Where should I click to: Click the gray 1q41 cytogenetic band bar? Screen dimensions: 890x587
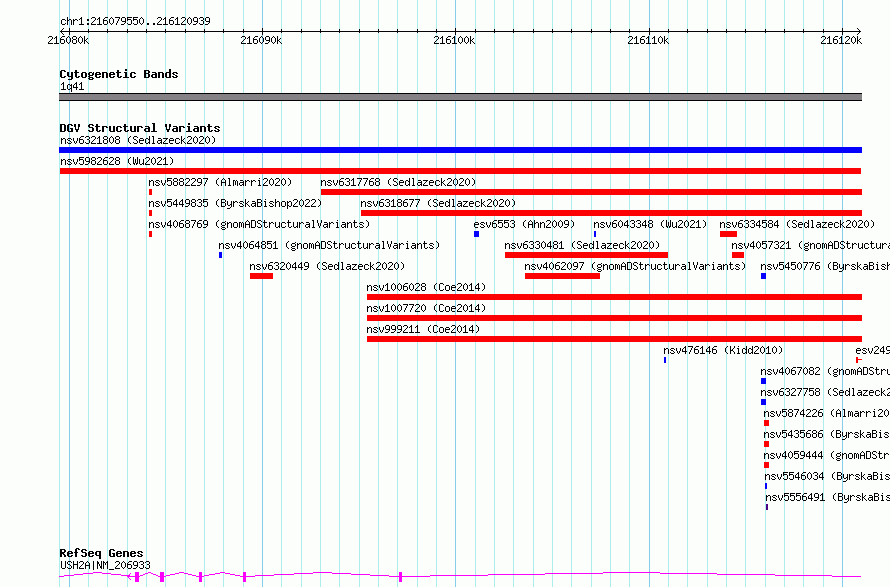460,97
